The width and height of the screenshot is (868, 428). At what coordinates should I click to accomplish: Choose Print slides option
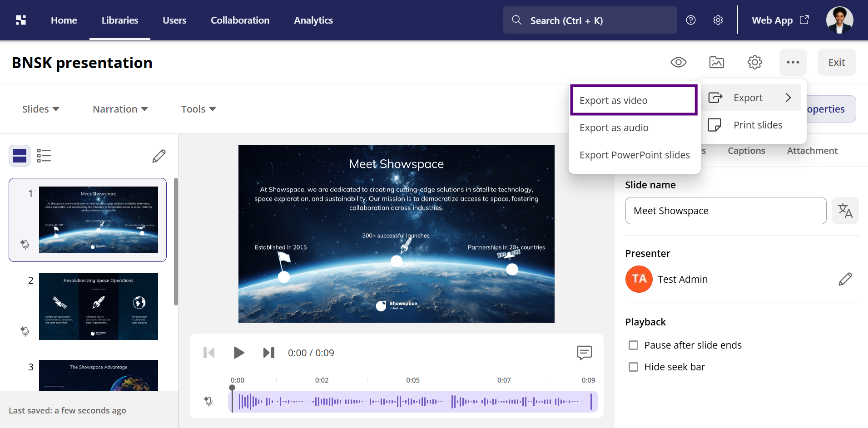tap(751, 125)
